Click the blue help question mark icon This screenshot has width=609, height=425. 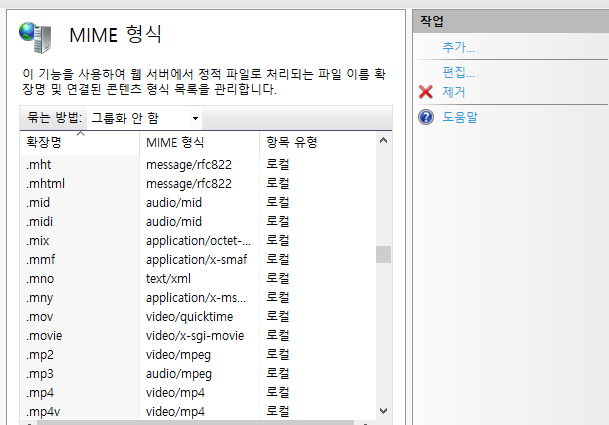click(426, 117)
